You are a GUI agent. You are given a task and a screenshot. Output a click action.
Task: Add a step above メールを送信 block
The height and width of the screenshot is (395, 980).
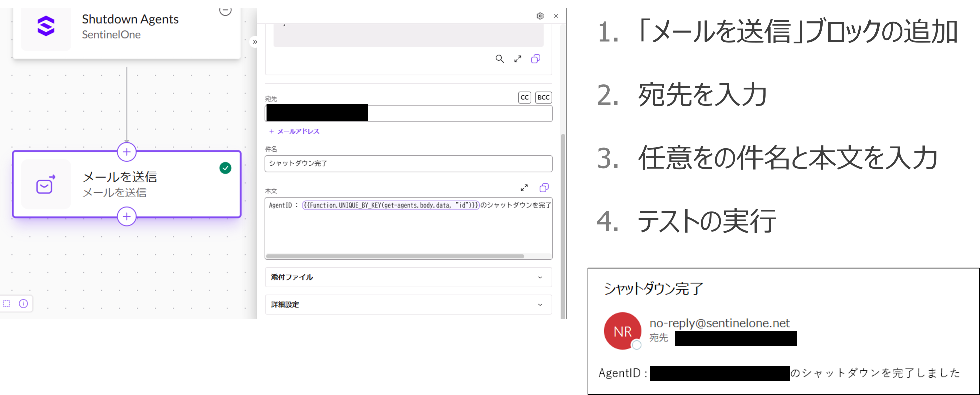click(x=127, y=152)
